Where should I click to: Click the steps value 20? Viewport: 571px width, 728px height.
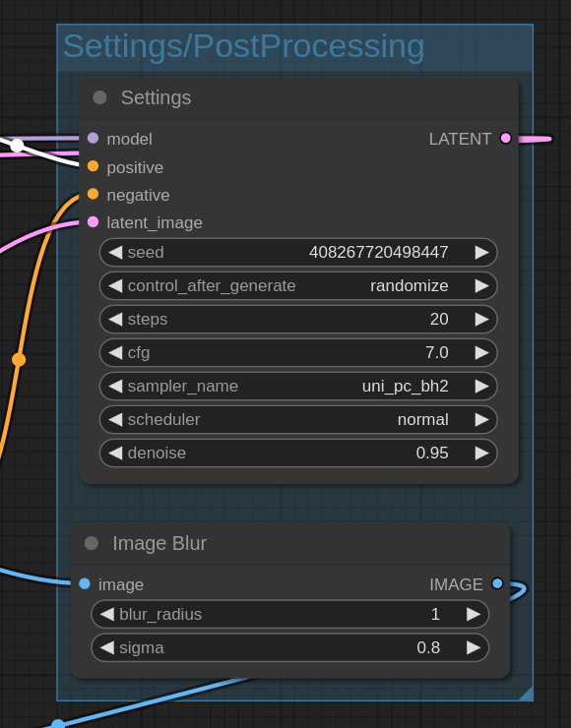[439, 320]
